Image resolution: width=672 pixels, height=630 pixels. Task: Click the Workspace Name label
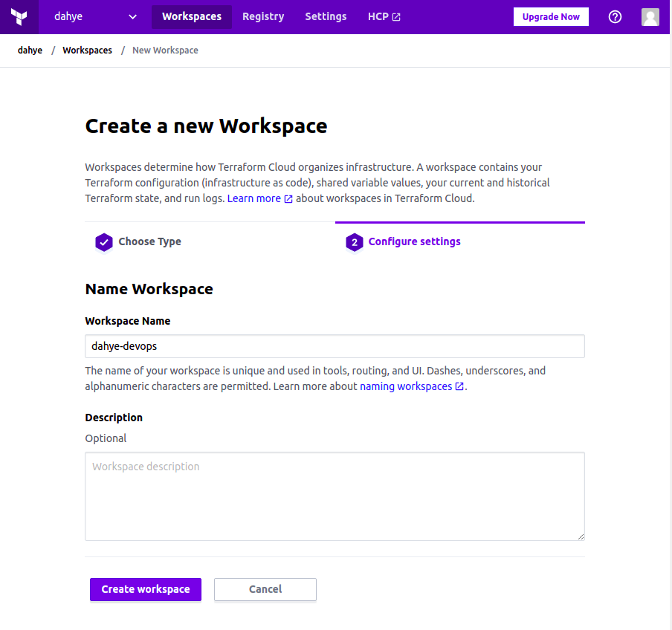pos(128,321)
